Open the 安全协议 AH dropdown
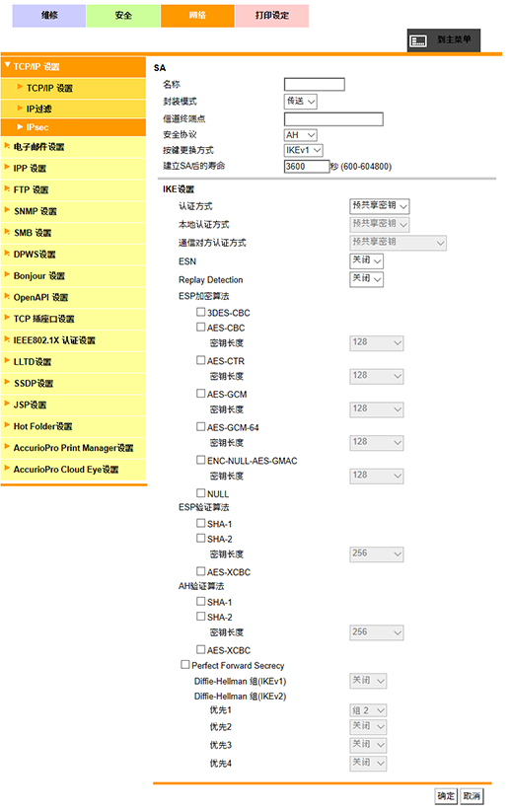The image size is (510, 812). coord(300,135)
